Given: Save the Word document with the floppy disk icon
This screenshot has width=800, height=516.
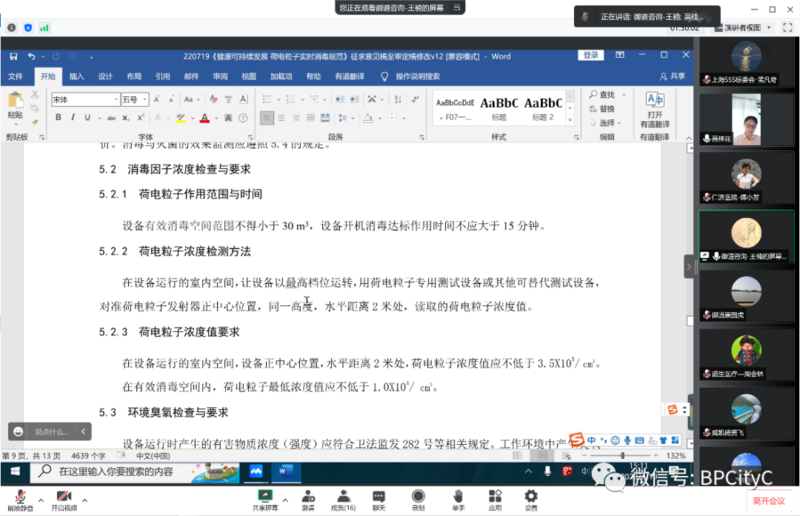Looking at the screenshot, I should [14, 56].
